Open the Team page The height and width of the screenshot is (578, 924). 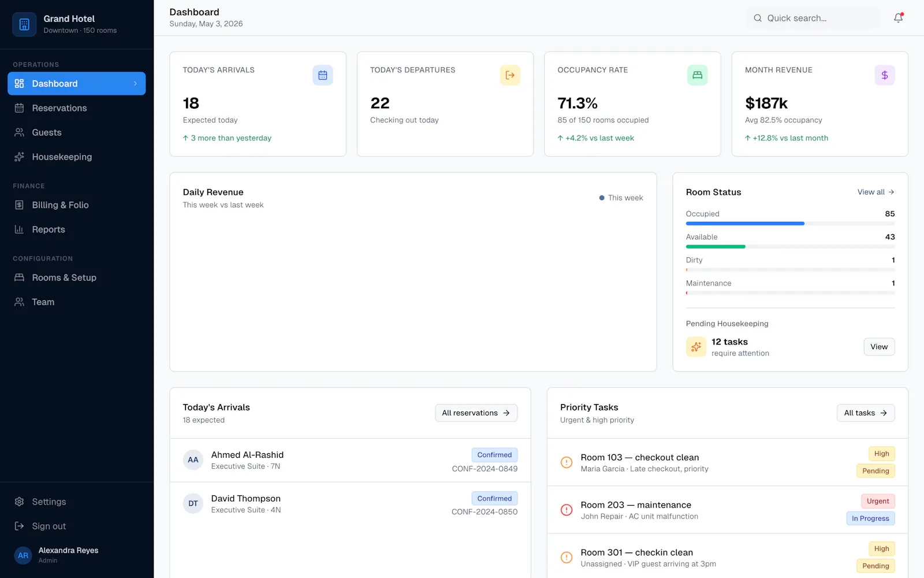77,302
